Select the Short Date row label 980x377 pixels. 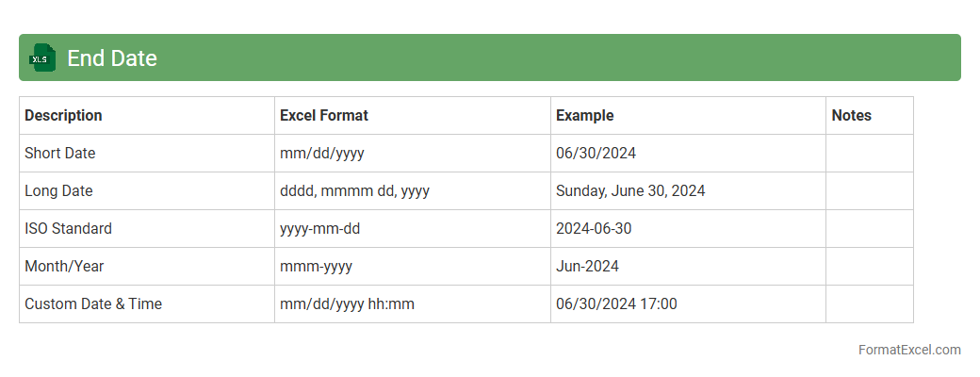[59, 154]
